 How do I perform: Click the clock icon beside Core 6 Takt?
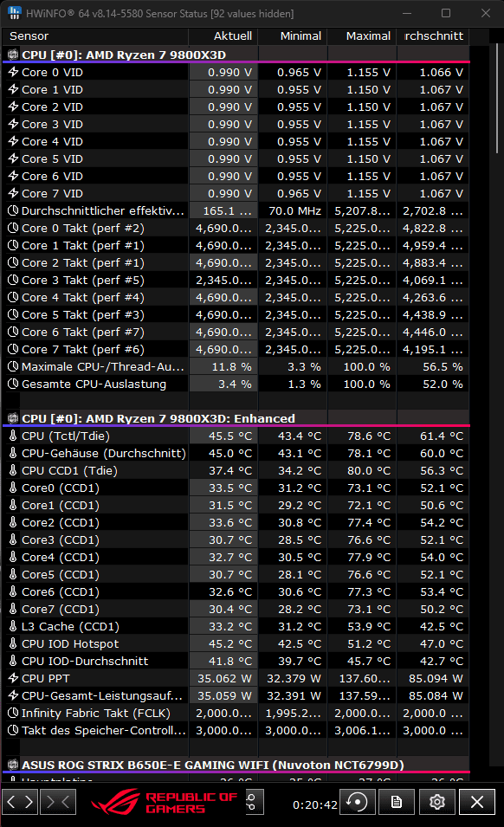(x=13, y=333)
